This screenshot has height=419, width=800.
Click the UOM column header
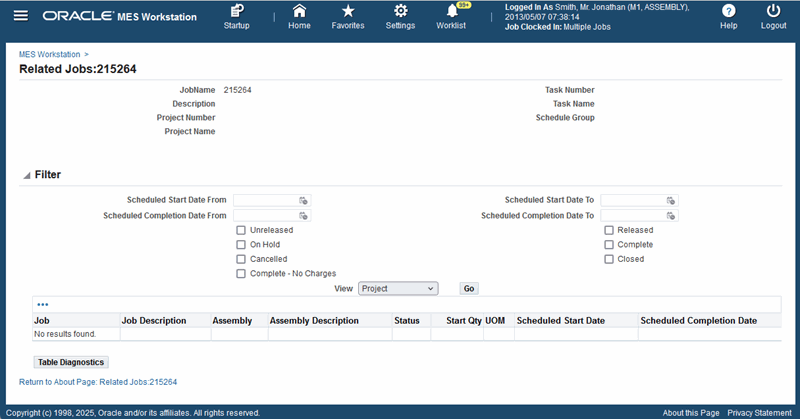coord(499,321)
